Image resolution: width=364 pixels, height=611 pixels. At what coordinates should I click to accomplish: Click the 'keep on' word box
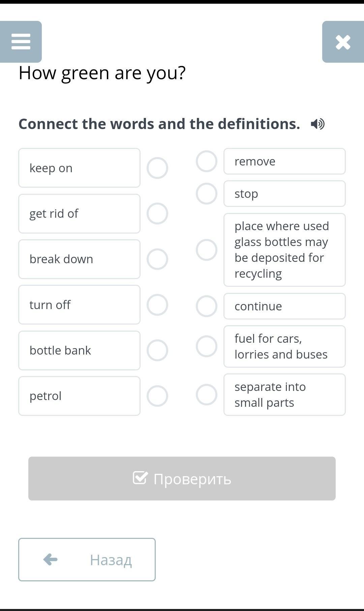(x=79, y=168)
